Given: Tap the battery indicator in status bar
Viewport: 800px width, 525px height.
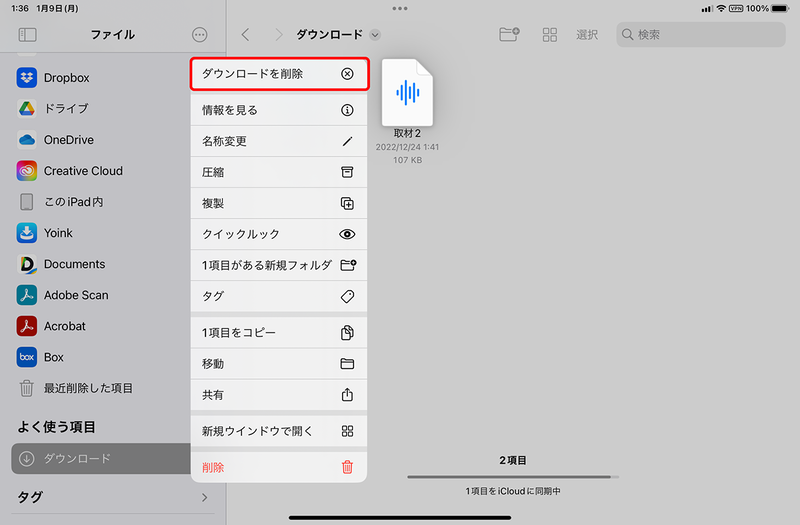Looking at the screenshot, I should [x=781, y=9].
